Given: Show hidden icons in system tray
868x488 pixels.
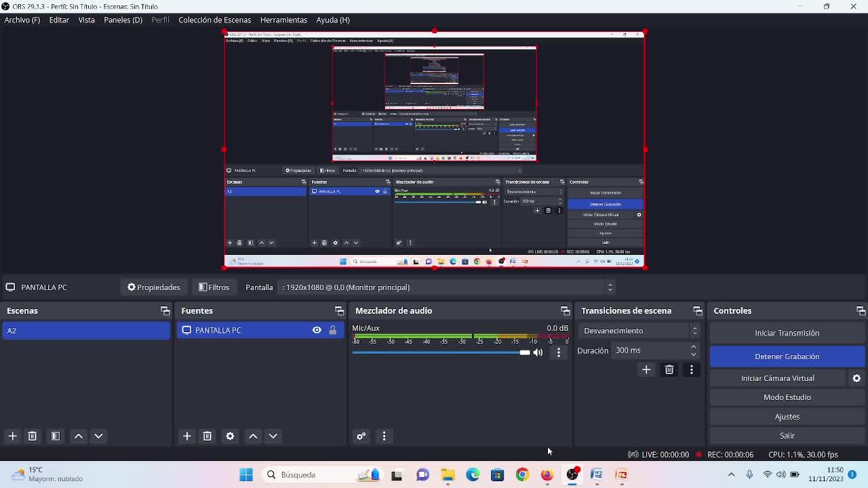Looking at the screenshot, I should point(731,474).
